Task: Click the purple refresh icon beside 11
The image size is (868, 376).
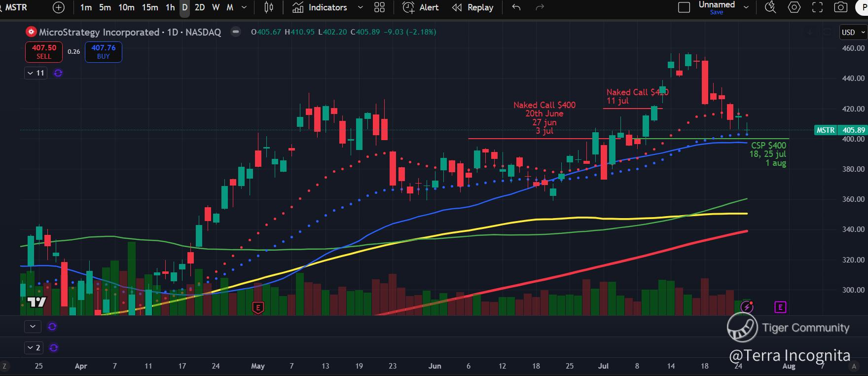Action: click(58, 73)
